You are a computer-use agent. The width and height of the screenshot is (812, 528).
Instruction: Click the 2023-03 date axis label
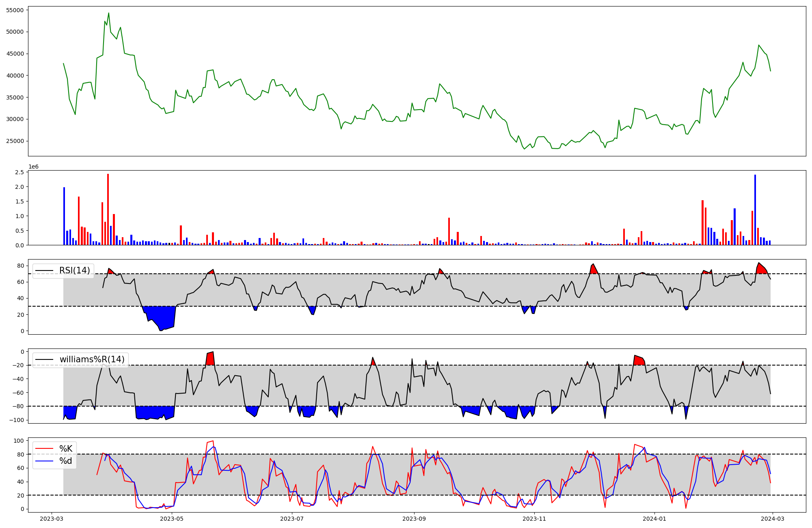point(52,519)
